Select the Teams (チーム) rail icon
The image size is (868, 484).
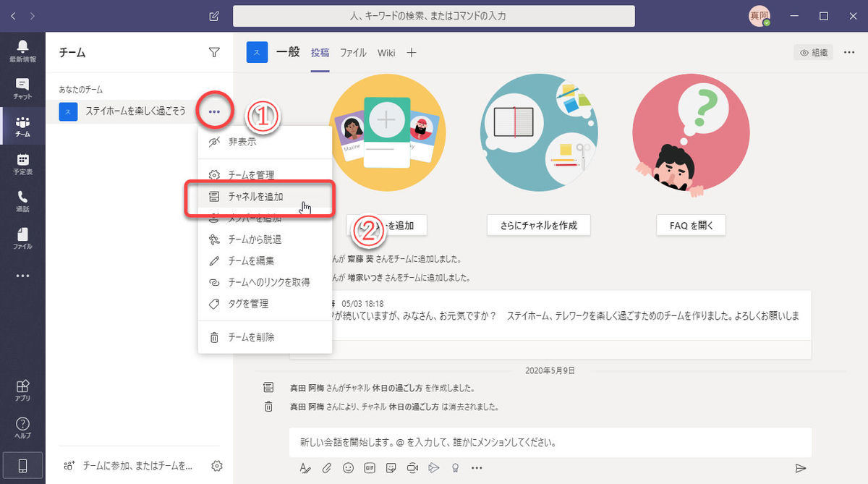[22, 127]
